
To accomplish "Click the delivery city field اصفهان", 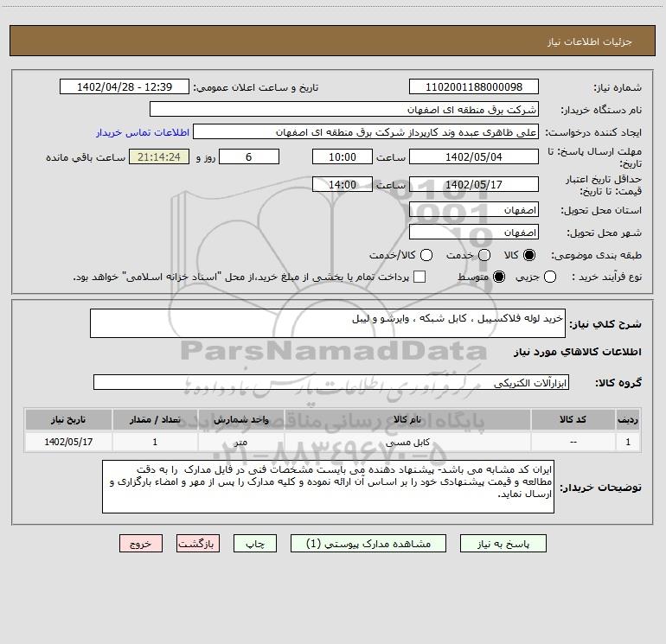I will coord(474,233).
